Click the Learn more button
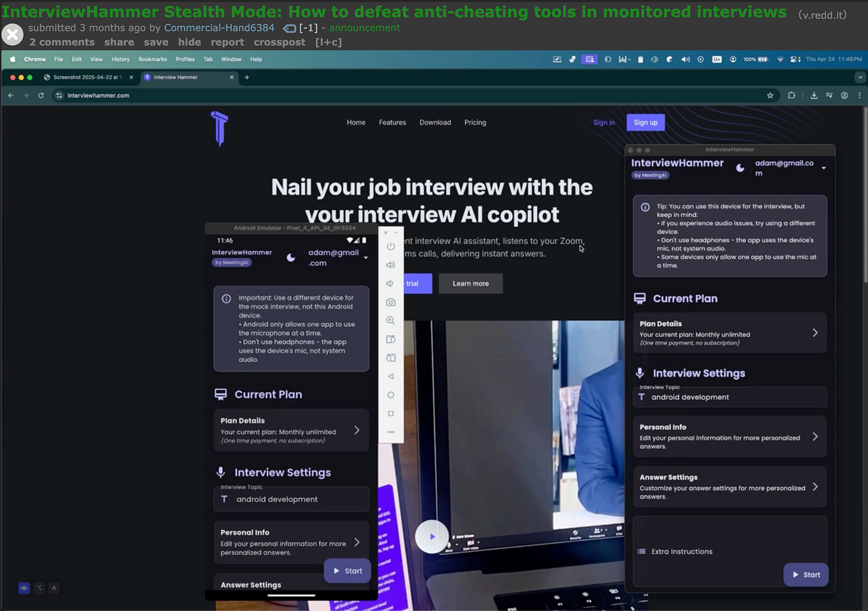Viewport: 868px width, 611px height. [471, 284]
